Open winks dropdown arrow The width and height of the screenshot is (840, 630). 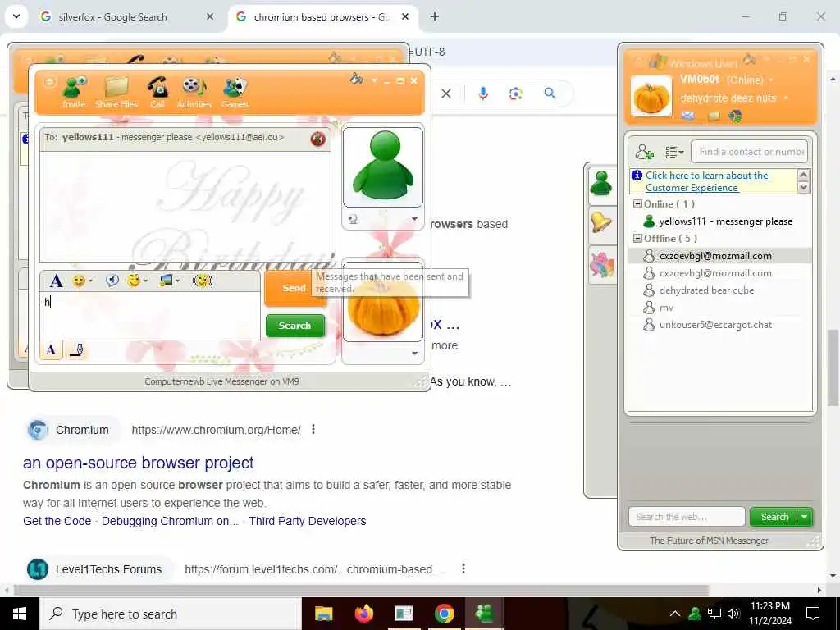click(x=145, y=281)
